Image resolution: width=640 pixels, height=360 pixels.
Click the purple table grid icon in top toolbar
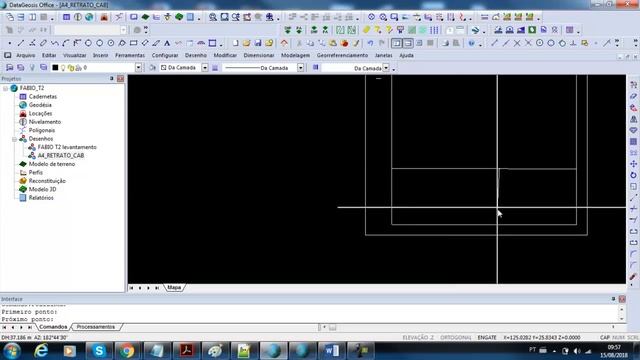pyautogui.click(x=67, y=17)
